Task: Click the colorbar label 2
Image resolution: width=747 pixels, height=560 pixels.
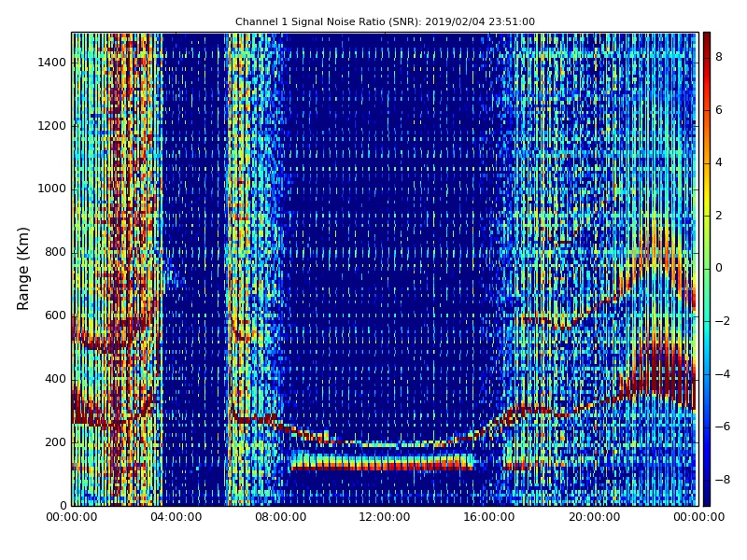Action: (719, 216)
